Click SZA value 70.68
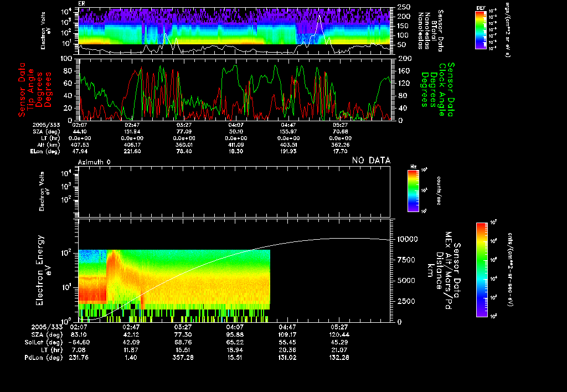Image resolution: width=567 pixels, height=392 pixels. [341, 132]
